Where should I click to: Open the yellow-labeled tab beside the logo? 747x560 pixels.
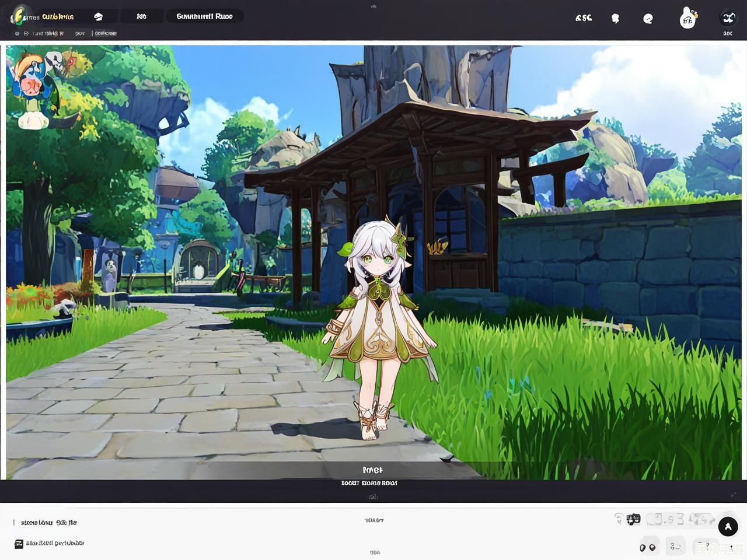point(58,17)
